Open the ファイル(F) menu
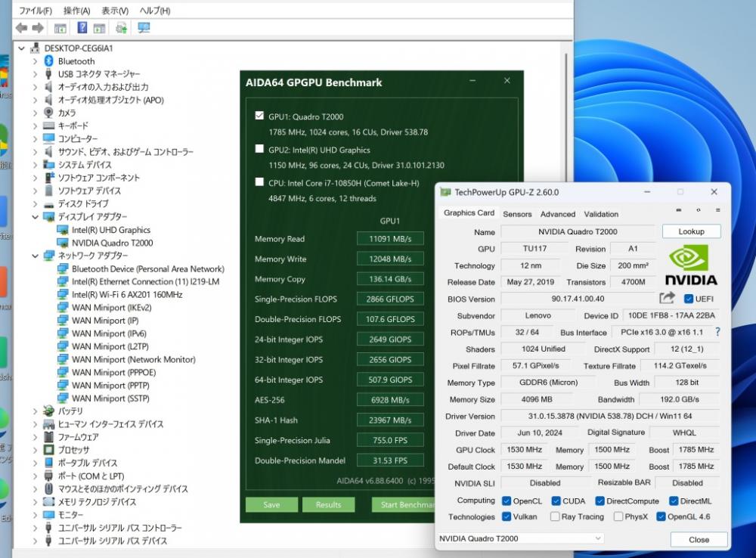756x558 pixels. (36, 11)
